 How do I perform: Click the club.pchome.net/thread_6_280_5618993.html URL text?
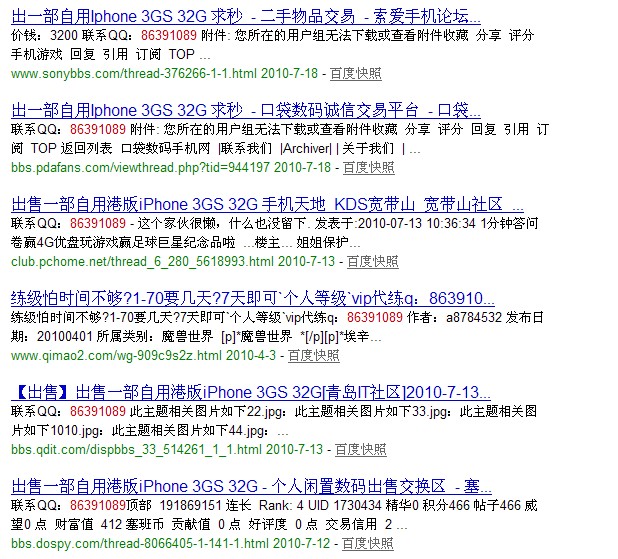click(x=142, y=261)
